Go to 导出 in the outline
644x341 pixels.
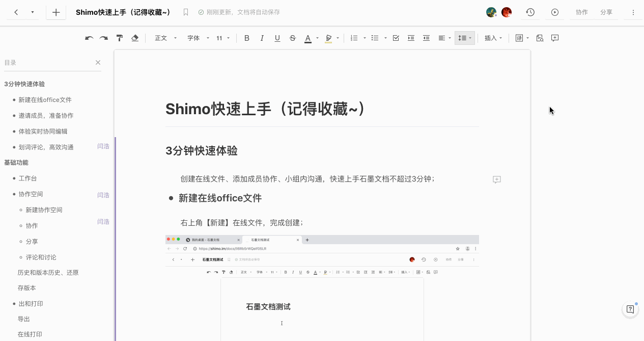(x=23, y=319)
